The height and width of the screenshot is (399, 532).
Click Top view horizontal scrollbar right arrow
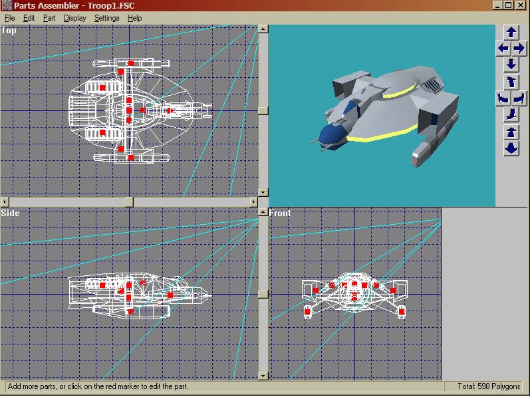(253, 201)
